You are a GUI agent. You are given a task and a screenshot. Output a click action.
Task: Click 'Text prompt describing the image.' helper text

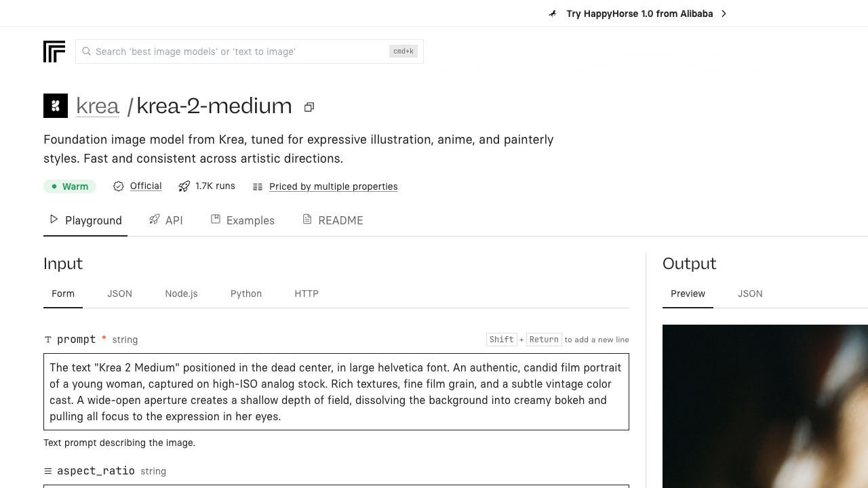pyautogui.click(x=119, y=443)
